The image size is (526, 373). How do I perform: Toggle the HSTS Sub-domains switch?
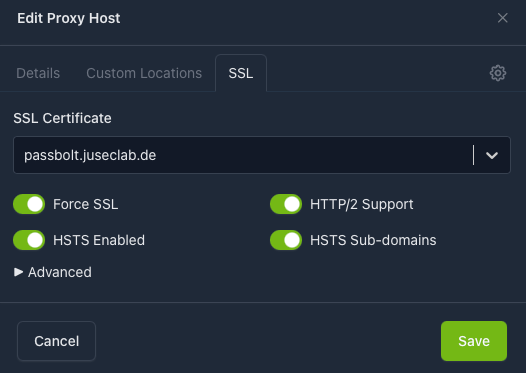click(286, 240)
